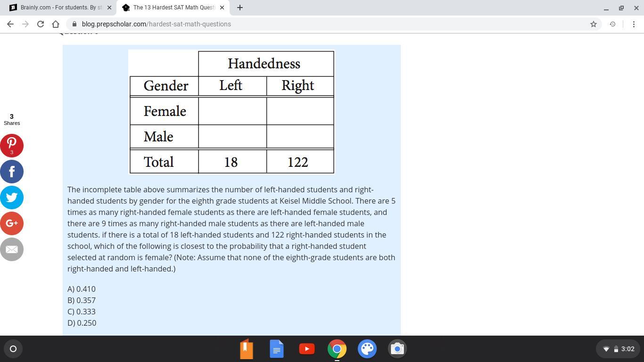Reload the PrepScholar page
The height and width of the screenshot is (362, 644).
click(x=41, y=24)
